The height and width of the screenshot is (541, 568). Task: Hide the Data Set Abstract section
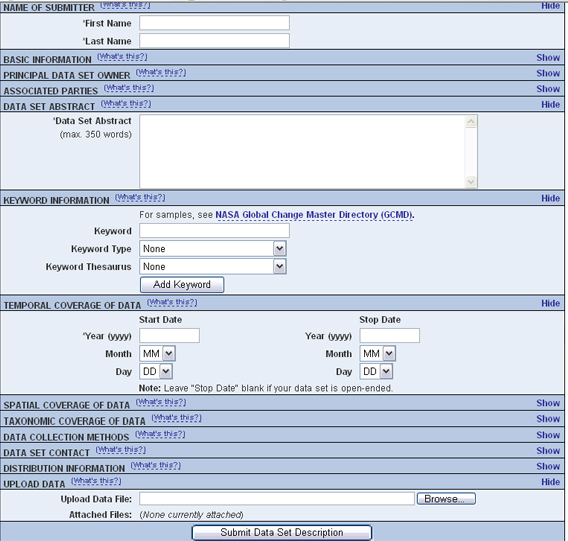[x=550, y=104]
